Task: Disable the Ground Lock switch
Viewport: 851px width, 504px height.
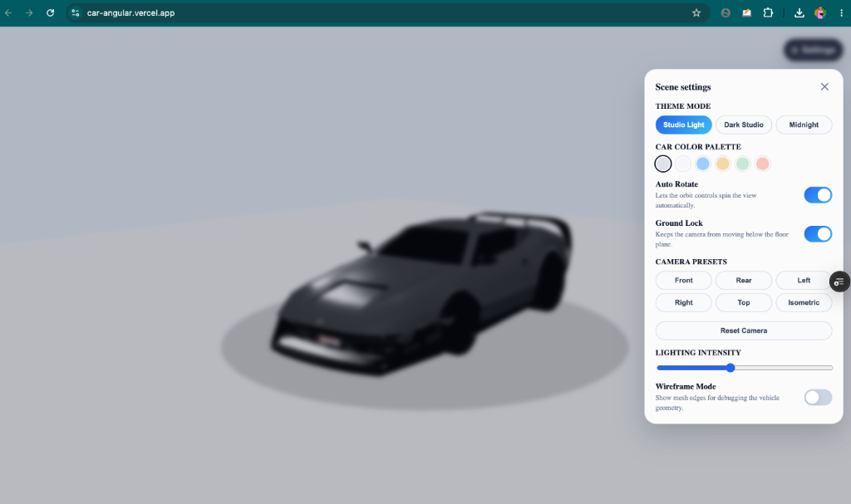Action: pos(818,234)
